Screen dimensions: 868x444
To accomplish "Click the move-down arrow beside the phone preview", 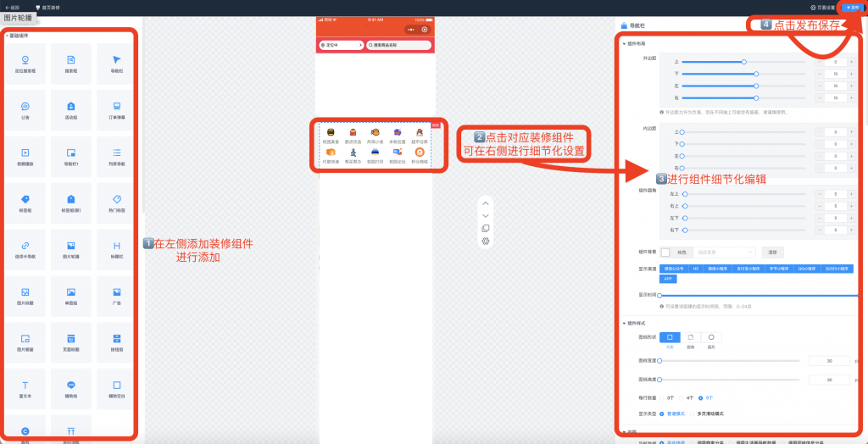I will [485, 215].
